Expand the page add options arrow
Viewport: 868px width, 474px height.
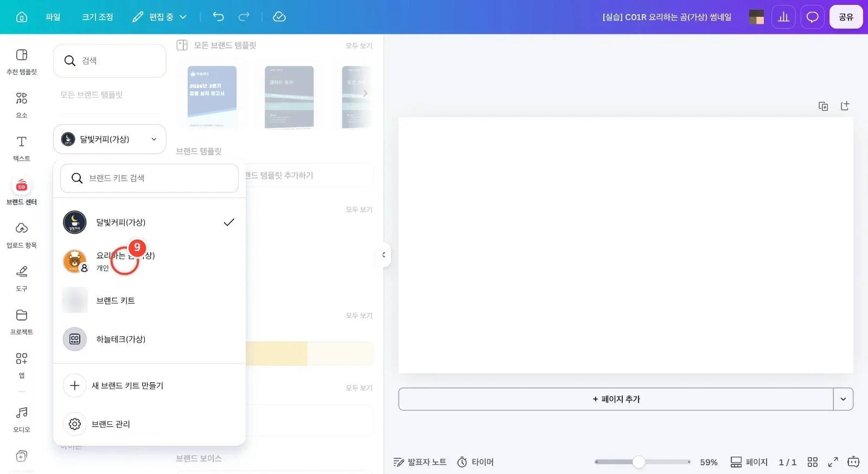tap(843, 399)
